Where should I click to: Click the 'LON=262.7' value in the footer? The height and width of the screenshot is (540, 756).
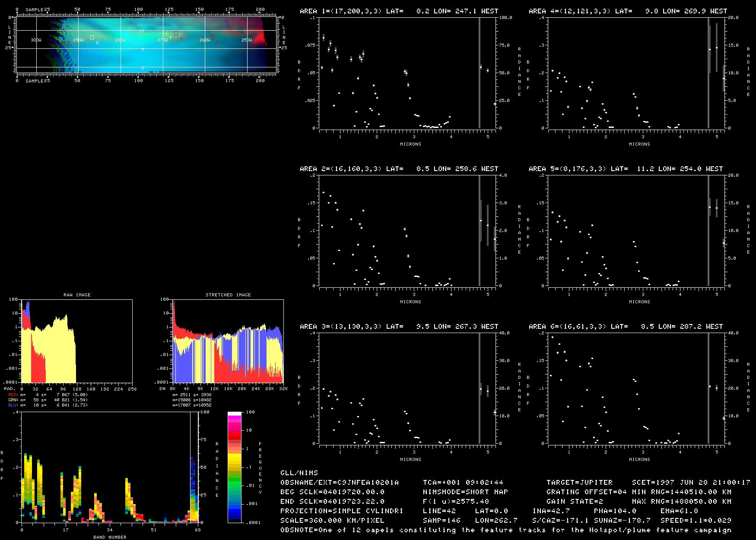tap(496, 520)
